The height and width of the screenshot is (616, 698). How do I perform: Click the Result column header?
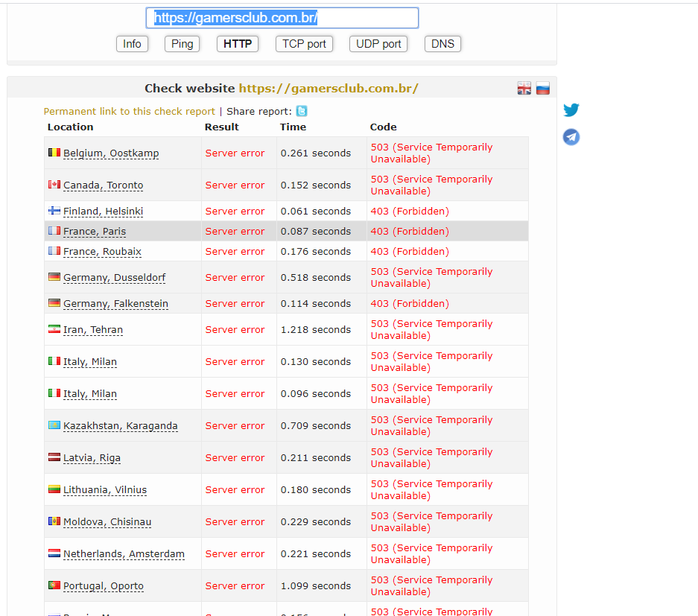click(222, 127)
